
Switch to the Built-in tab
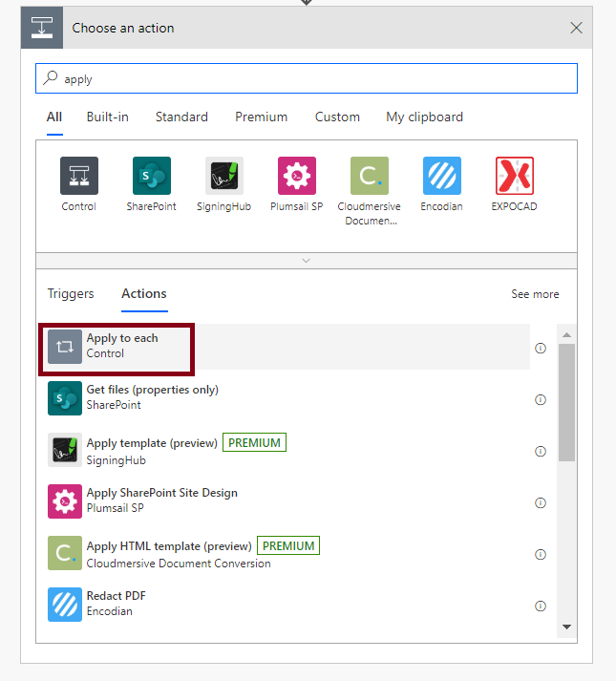pyautogui.click(x=107, y=117)
